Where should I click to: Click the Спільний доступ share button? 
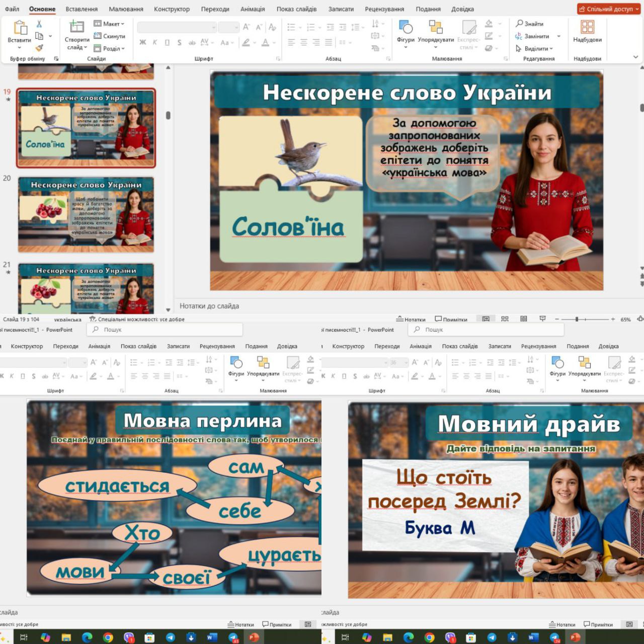point(608,9)
